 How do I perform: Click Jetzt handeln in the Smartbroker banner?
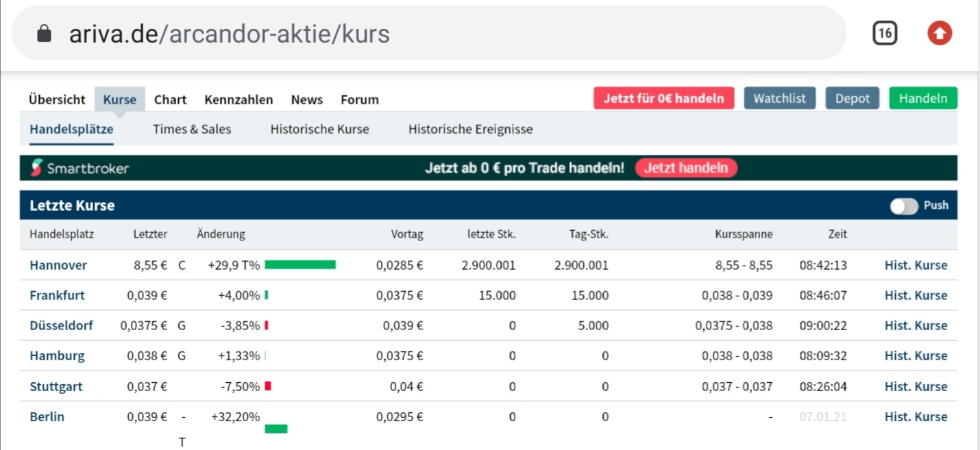[686, 167]
